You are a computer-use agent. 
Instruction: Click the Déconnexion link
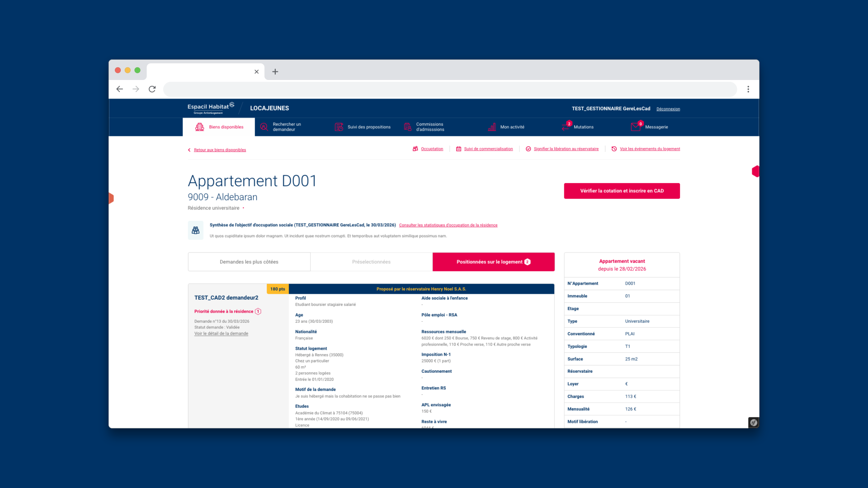coord(668,108)
